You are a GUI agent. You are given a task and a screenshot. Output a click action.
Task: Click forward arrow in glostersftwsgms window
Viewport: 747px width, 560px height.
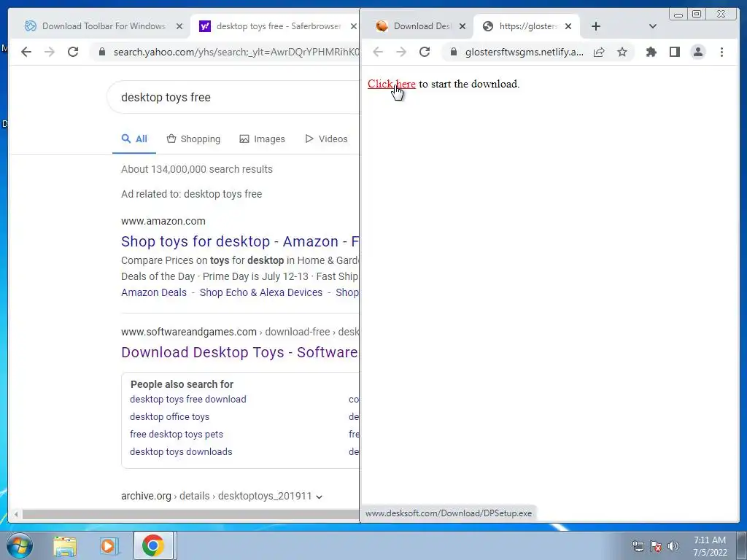(x=401, y=52)
